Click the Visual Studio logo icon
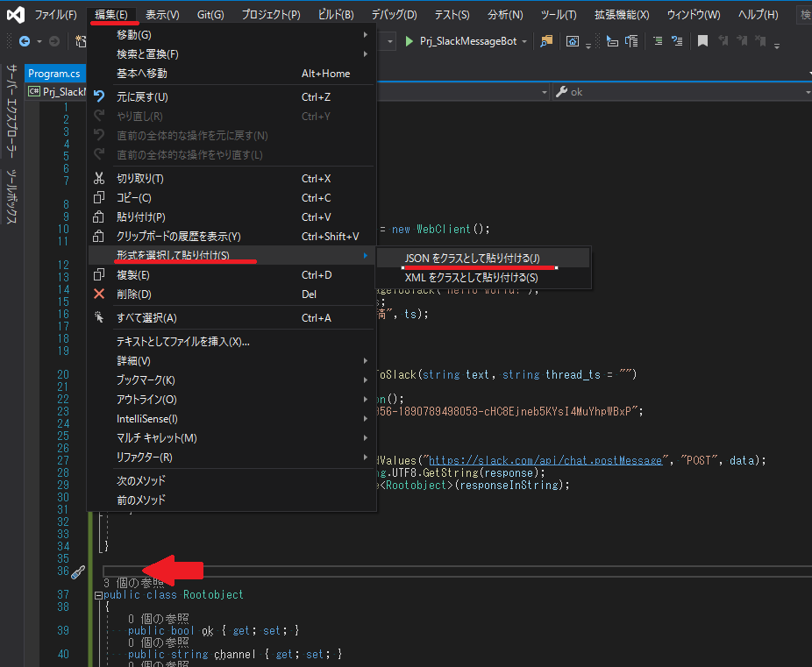Viewport: 812px width, 667px height. 16,15
